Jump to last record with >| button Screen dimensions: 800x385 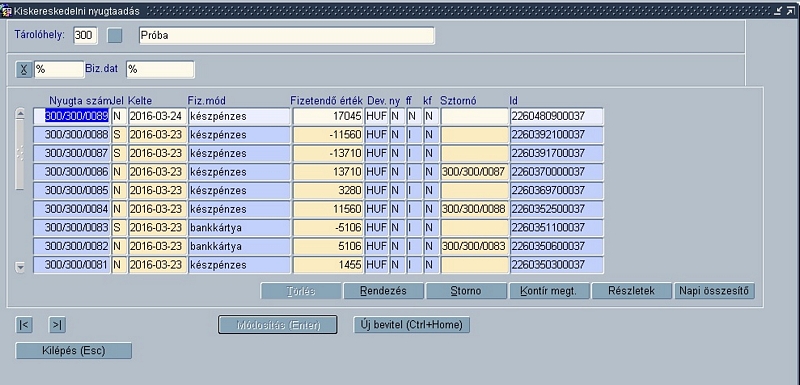coord(57,325)
